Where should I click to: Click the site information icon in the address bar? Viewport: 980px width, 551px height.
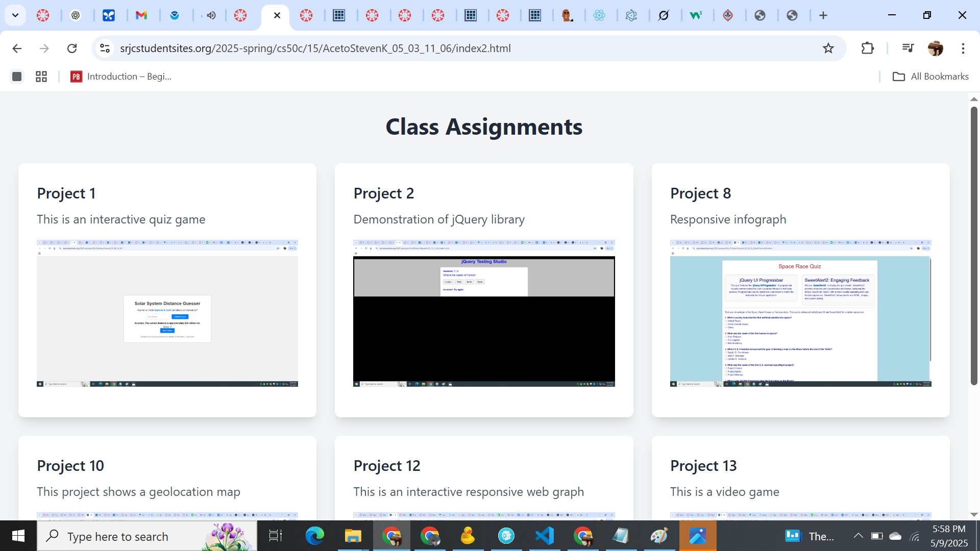pyautogui.click(x=105, y=48)
